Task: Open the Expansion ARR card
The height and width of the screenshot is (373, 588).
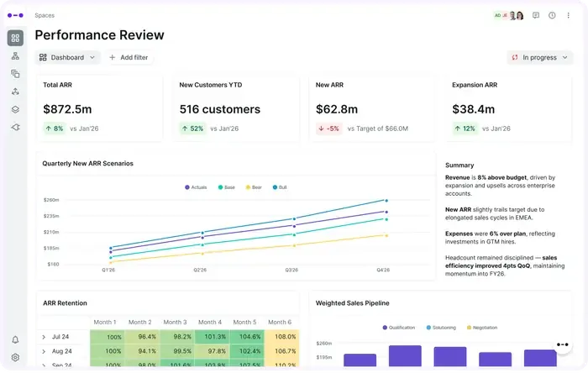Action: 509,108
